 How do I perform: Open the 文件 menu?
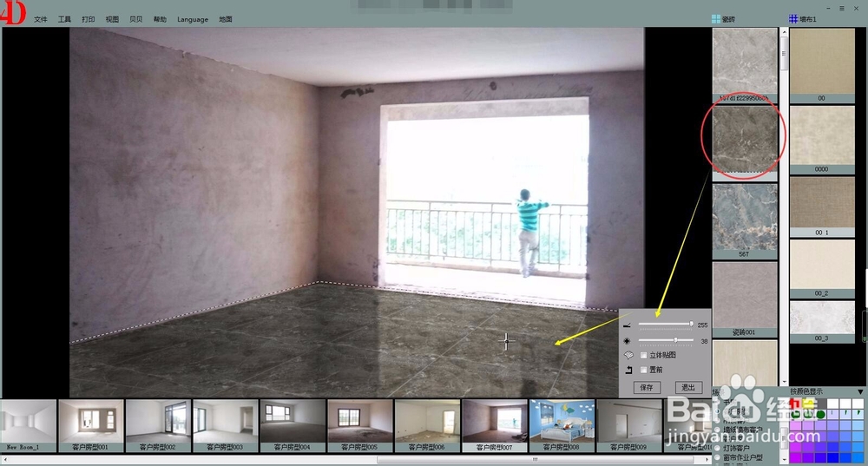click(x=41, y=19)
